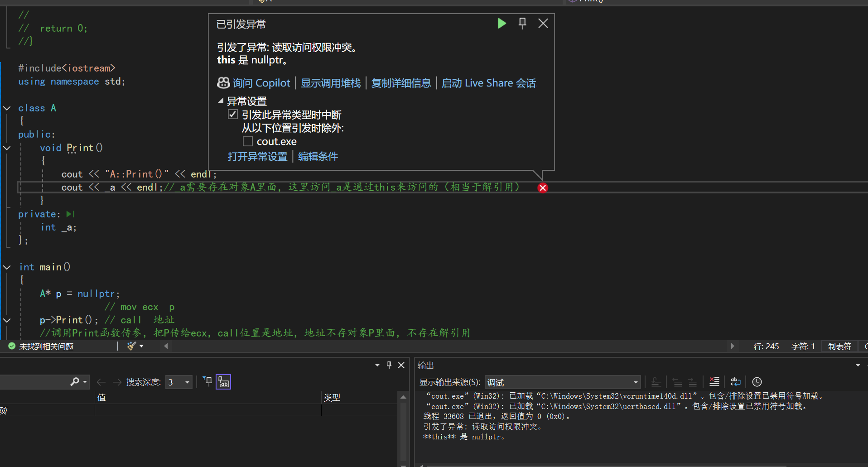
Task: Continue execution with green play arrow
Action: tap(502, 24)
